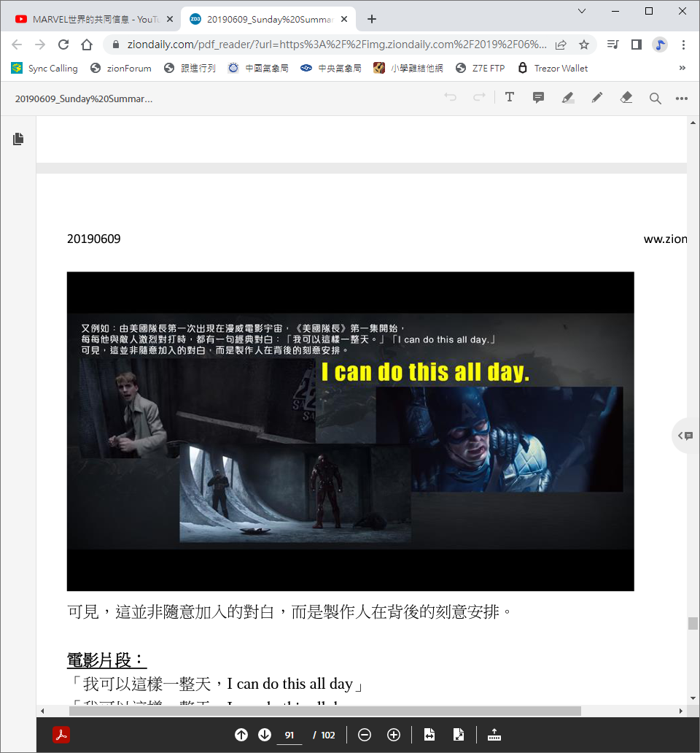Toggle the browser side panel
Image resolution: width=700 pixels, height=753 pixels.
pos(636,45)
